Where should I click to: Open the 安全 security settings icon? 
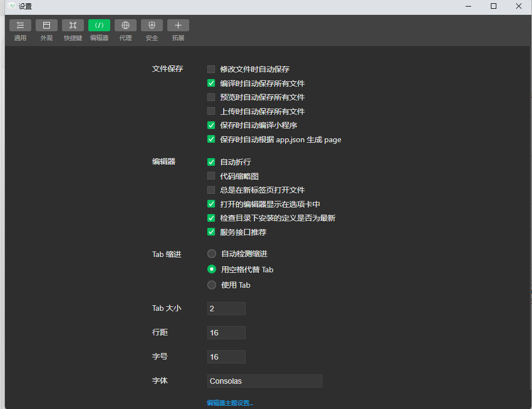152,25
